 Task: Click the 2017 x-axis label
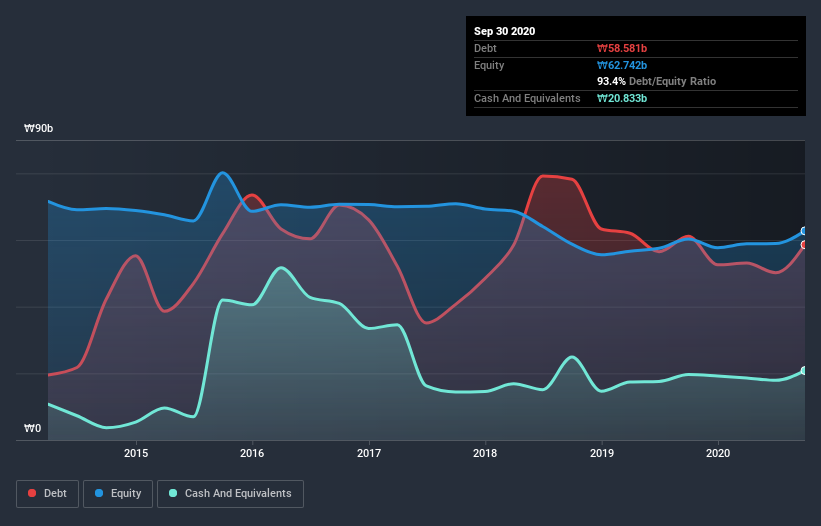[x=369, y=453]
